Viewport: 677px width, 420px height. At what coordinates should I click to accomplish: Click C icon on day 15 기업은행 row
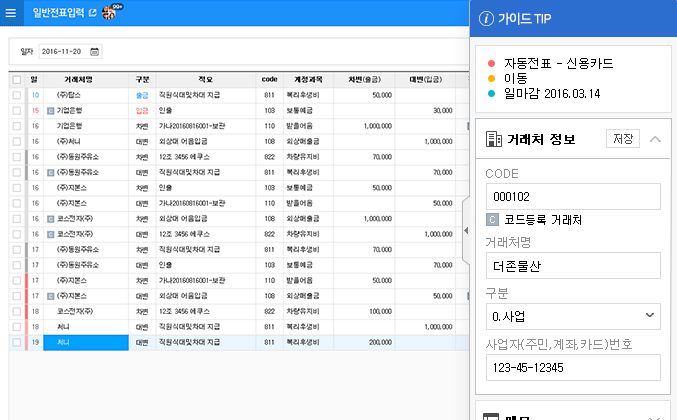51,111
